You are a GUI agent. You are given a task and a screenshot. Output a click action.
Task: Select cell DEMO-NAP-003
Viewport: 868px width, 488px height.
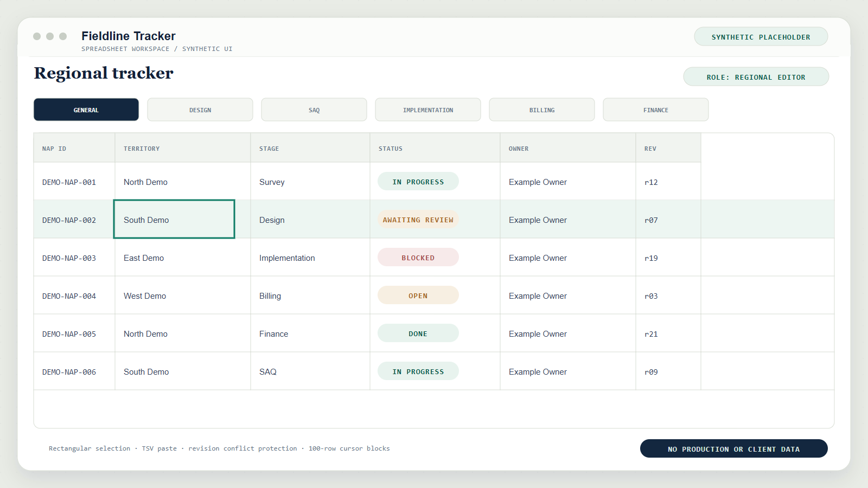pos(74,258)
